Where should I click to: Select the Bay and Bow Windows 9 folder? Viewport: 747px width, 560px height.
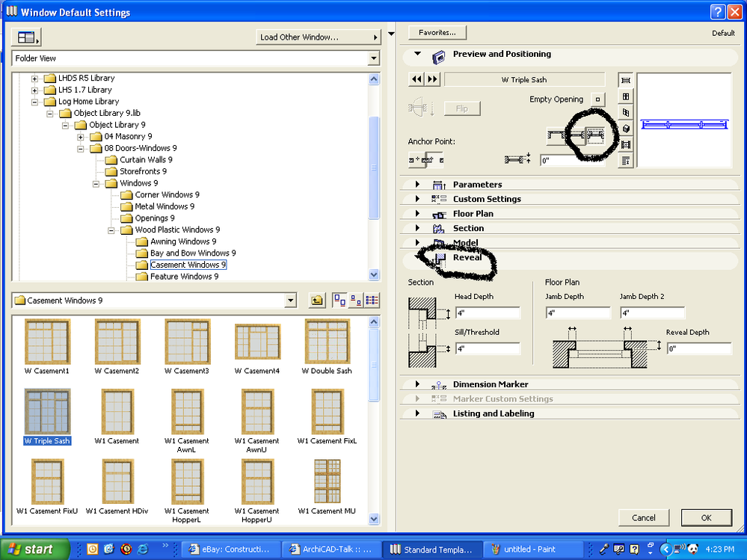click(193, 253)
